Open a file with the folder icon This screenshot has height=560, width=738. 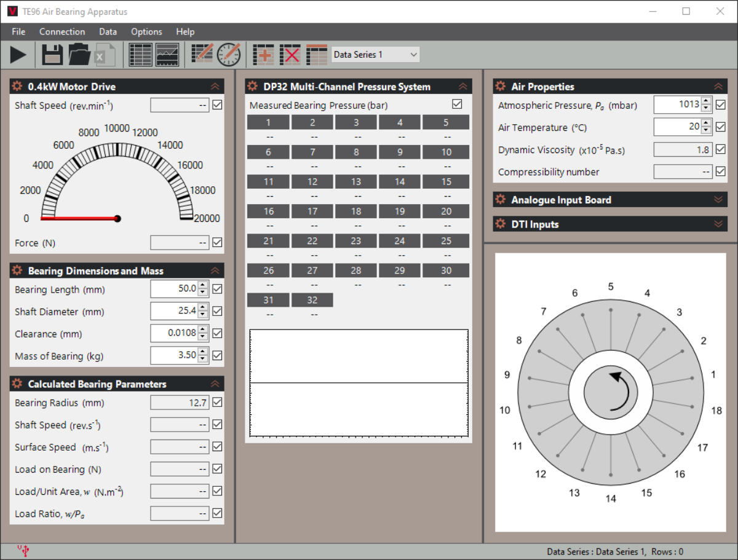pos(79,55)
